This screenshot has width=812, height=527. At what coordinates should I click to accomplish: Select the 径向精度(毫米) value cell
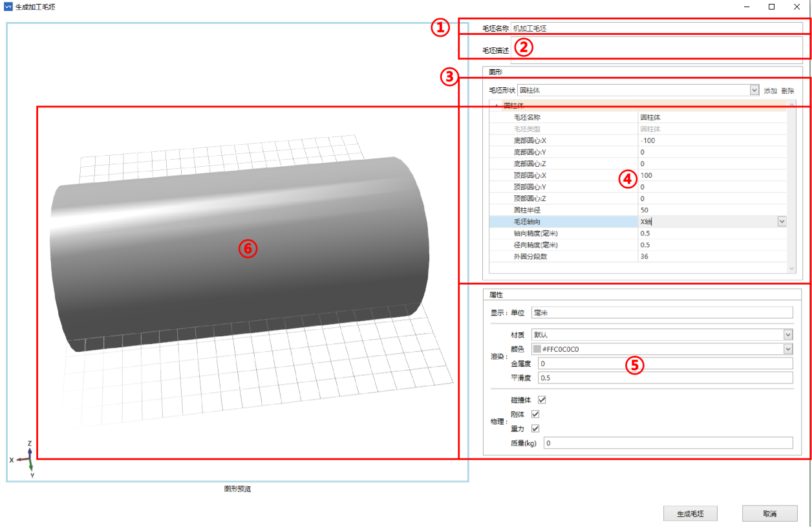(712, 245)
